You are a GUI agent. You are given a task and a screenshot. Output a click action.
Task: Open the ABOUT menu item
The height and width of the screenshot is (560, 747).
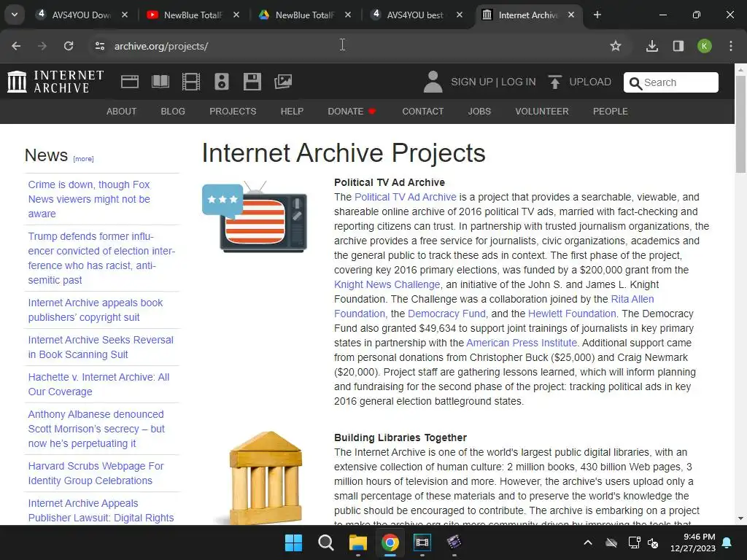[122, 112]
